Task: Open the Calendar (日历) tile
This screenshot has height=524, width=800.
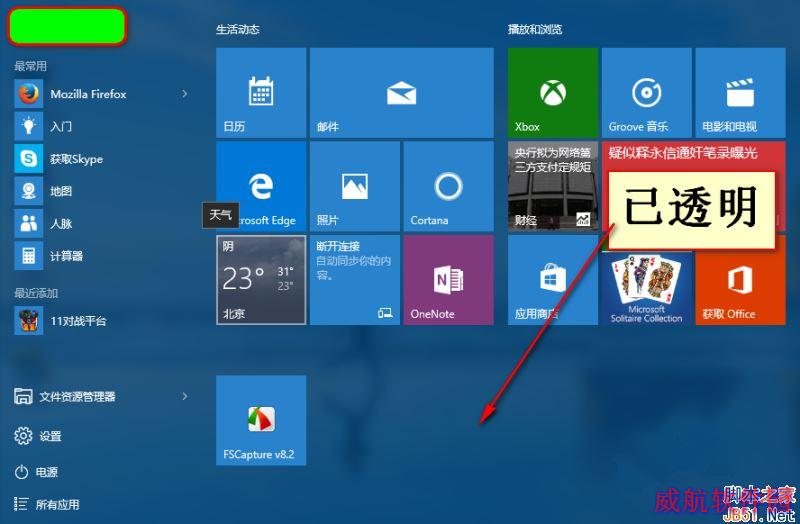Action: [261, 92]
